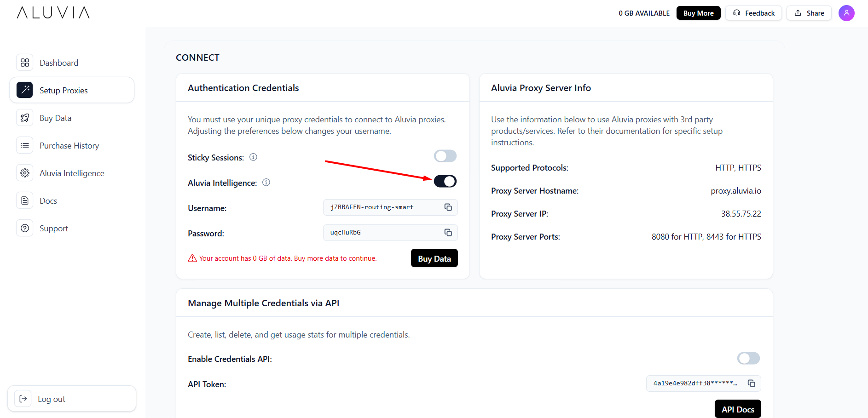This screenshot has height=418, width=868.
Task: Enable the Sticky Sessions toggle
Action: 445,156
